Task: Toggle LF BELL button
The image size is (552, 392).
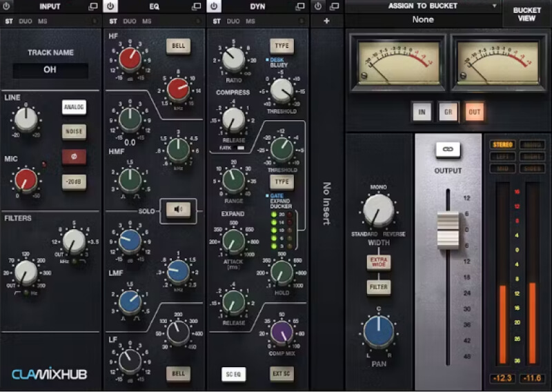Action: tap(178, 373)
